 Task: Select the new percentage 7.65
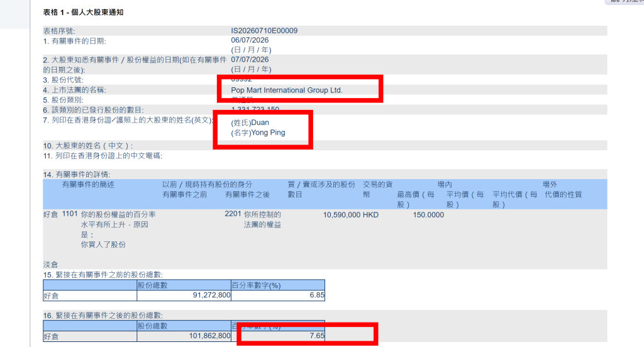click(317, 336)
